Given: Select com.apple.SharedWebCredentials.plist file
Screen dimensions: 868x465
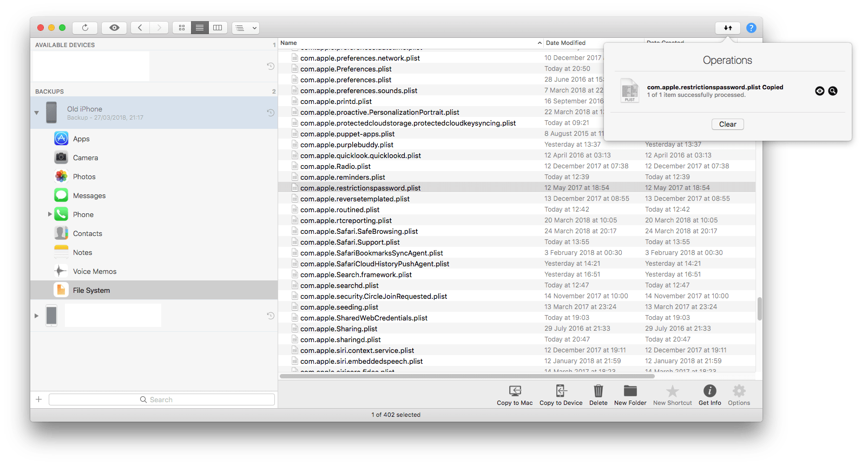Looking at the screenshot, I should pos(364,318).
